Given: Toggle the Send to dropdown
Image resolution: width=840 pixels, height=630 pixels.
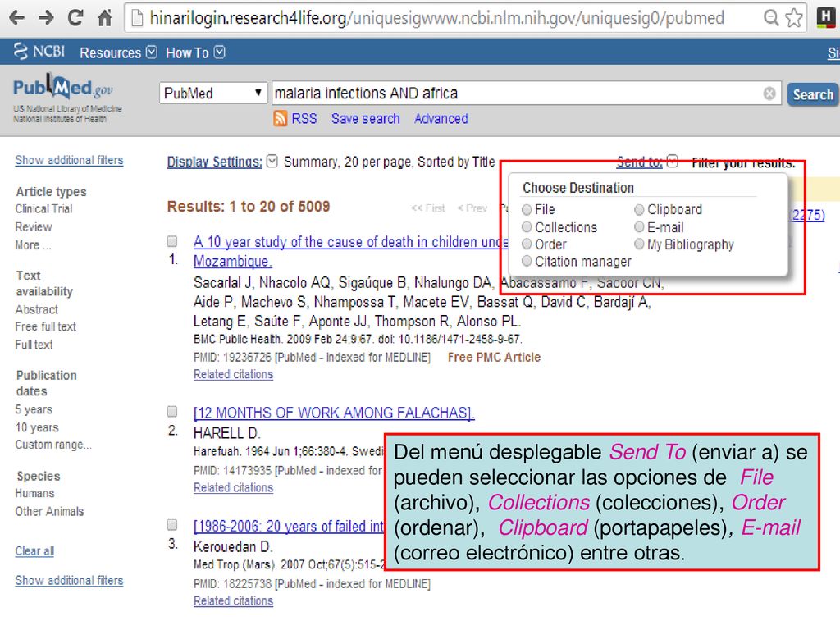Looking at the screenshot, I should tap(673, 162).
